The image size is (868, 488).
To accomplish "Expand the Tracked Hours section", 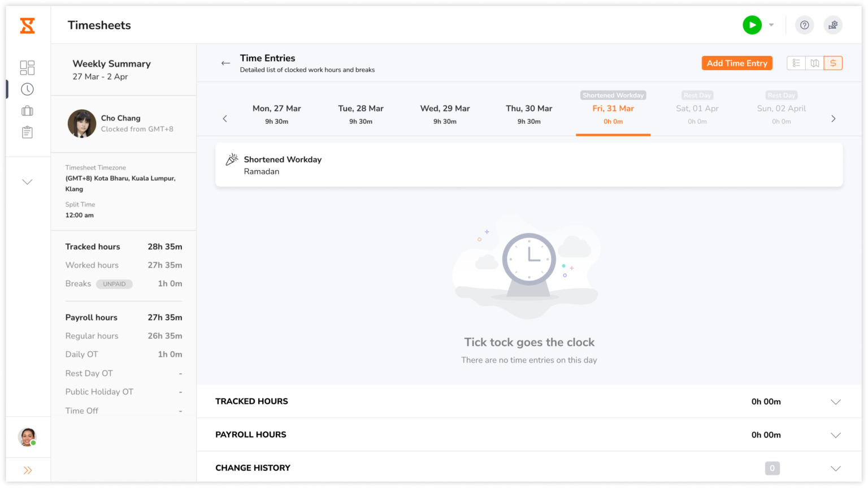I will (835, 402).
